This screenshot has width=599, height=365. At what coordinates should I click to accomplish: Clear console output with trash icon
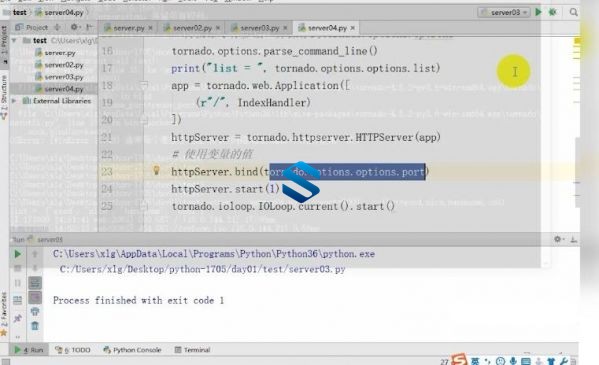click(35, 326)
